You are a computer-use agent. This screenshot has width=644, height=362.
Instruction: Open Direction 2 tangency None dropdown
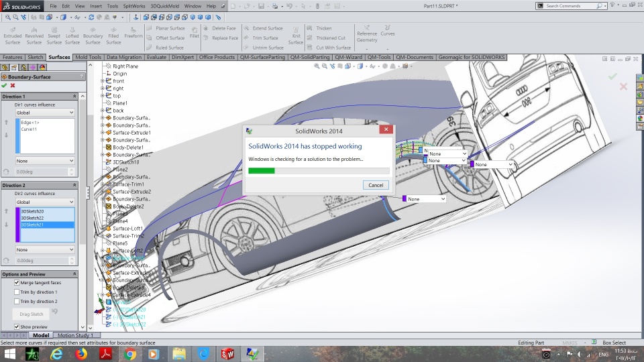45,249
